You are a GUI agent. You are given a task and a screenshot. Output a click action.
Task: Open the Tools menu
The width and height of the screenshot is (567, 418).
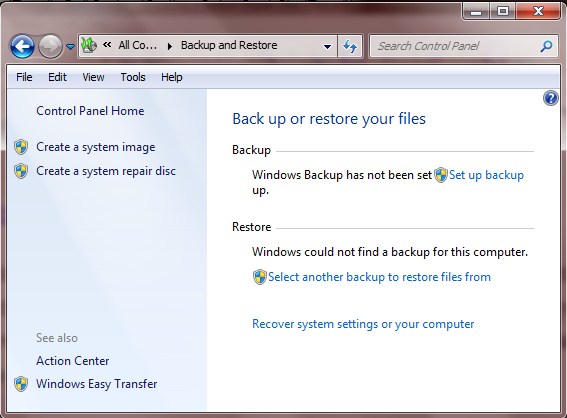[x=133, y=77]
